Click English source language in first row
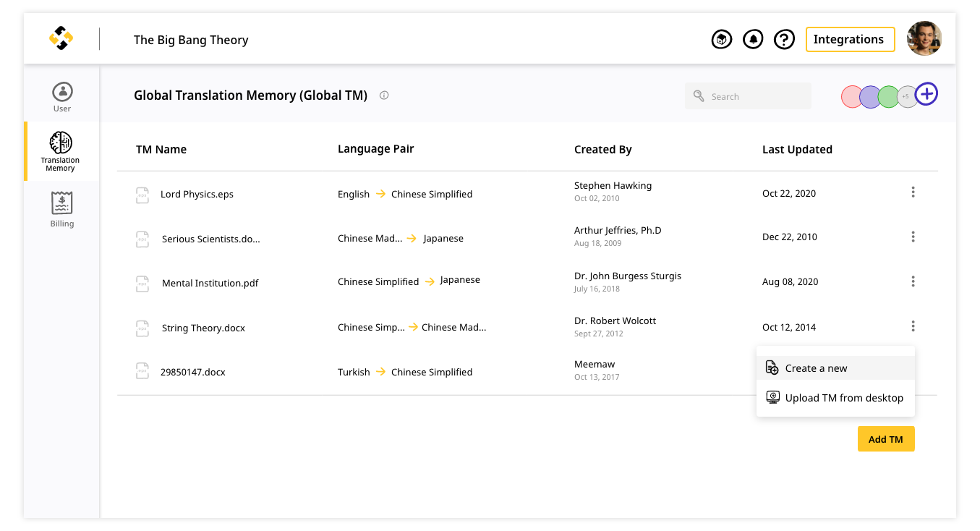 pyautogui.click(x=354, y=195)
